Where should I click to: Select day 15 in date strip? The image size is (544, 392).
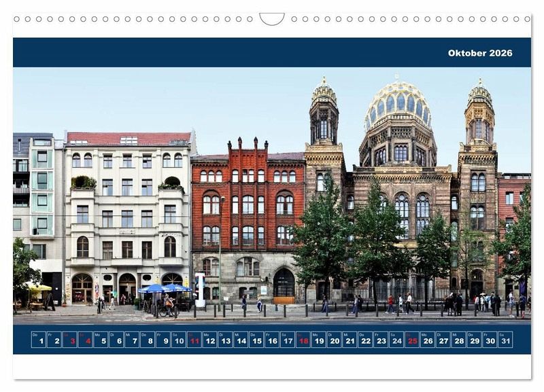pyautogui.click(x=256, y=340)
